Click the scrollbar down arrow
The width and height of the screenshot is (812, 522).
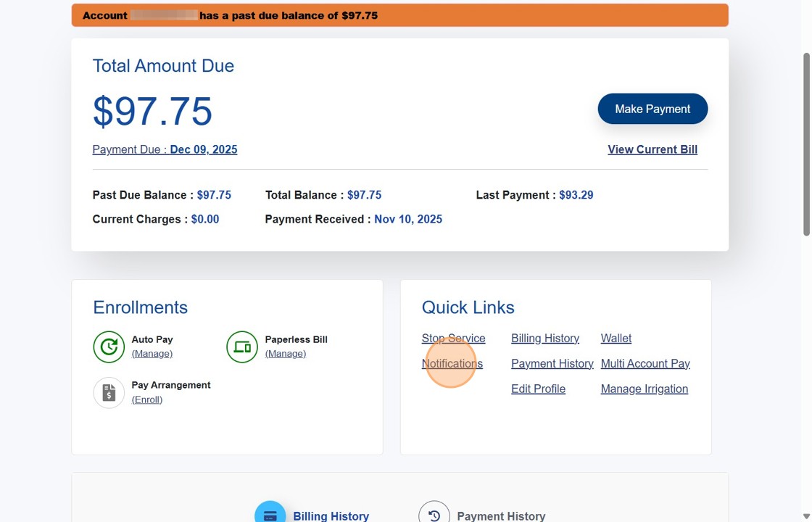(806, 515)
